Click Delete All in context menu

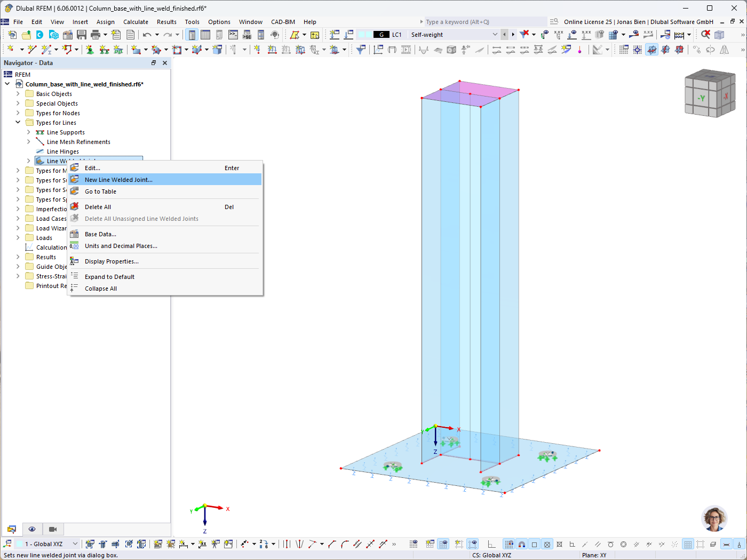tap(165, 207)
